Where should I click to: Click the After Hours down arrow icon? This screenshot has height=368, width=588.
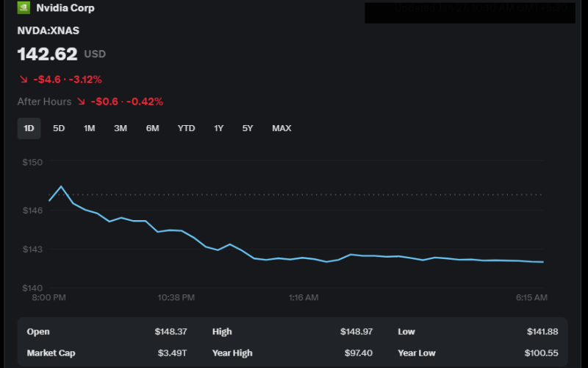[81, 102]
